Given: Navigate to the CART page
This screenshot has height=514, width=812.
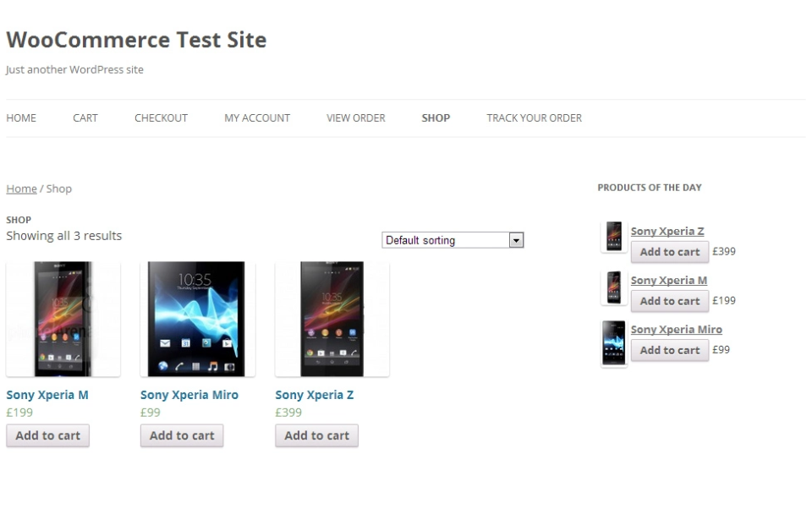Looking at the screenshot, I should point(85,118).
